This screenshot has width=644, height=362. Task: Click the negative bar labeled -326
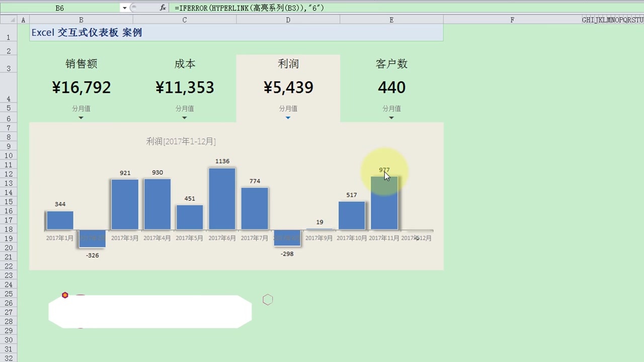pyautogui.click(x=93, y=239)
